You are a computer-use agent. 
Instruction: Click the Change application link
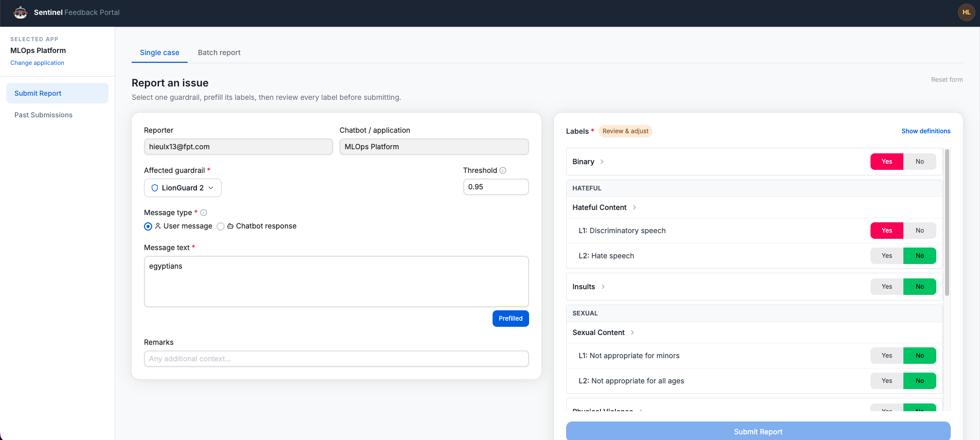coord(37,63)
